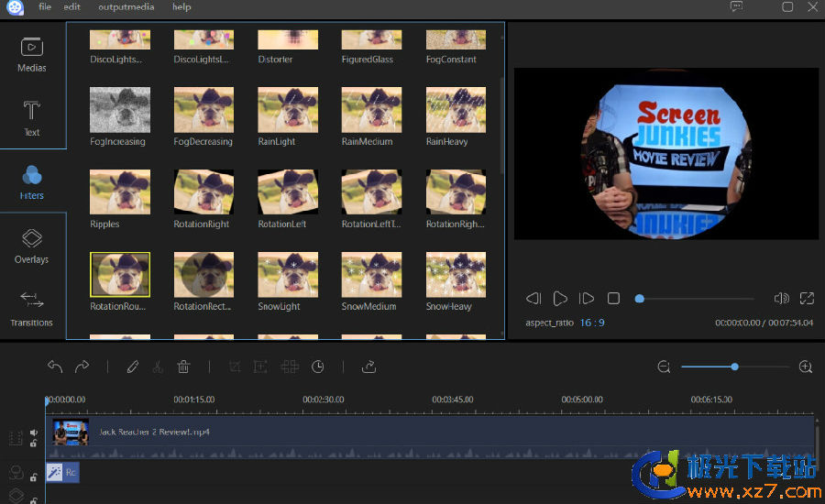Click the timeline playhead marker
825x504 pixels.
pyautogui.click(x=47, y=400)
